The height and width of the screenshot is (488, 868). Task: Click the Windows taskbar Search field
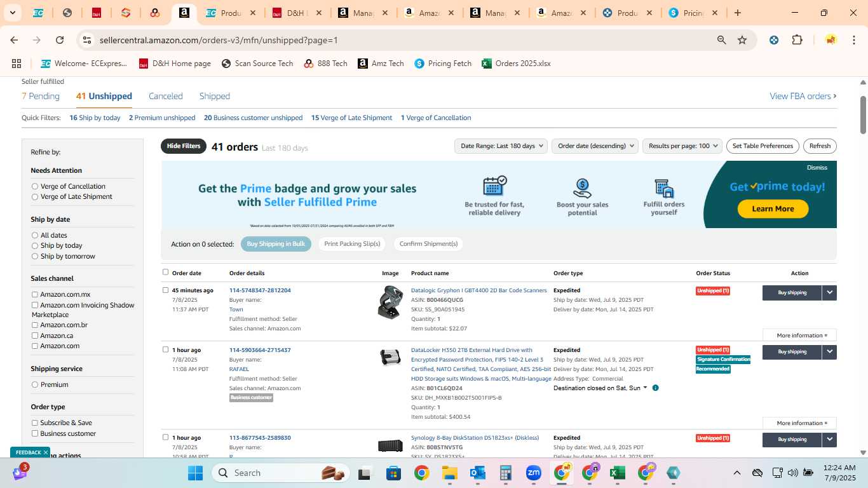coord(281,473)
